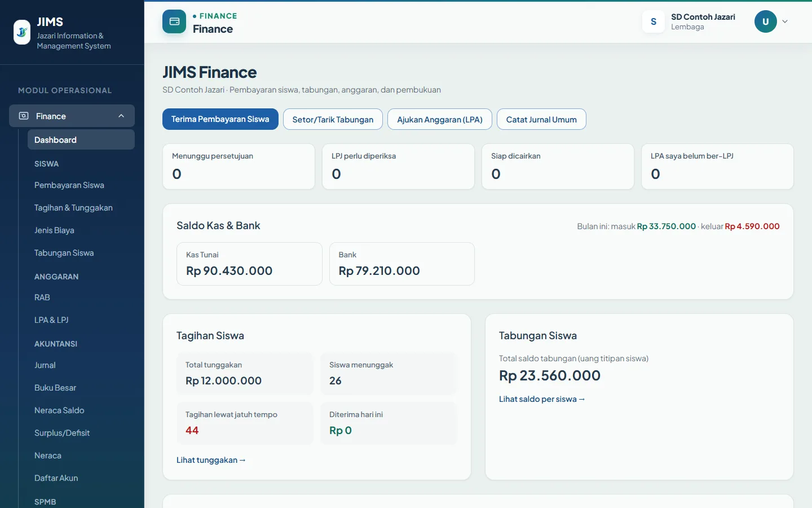Image resolution: width=812 pixels, height=508 pixels.
Task: Open the Neraca sidebar item
Action: [x=81, y=456]
